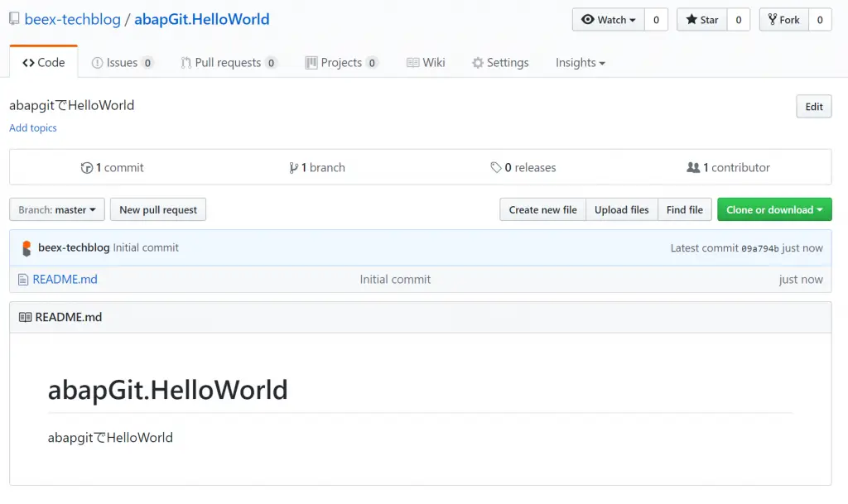Click the Fork count number
The width and height of the screenshot is (848, 504).
[820, 20]
